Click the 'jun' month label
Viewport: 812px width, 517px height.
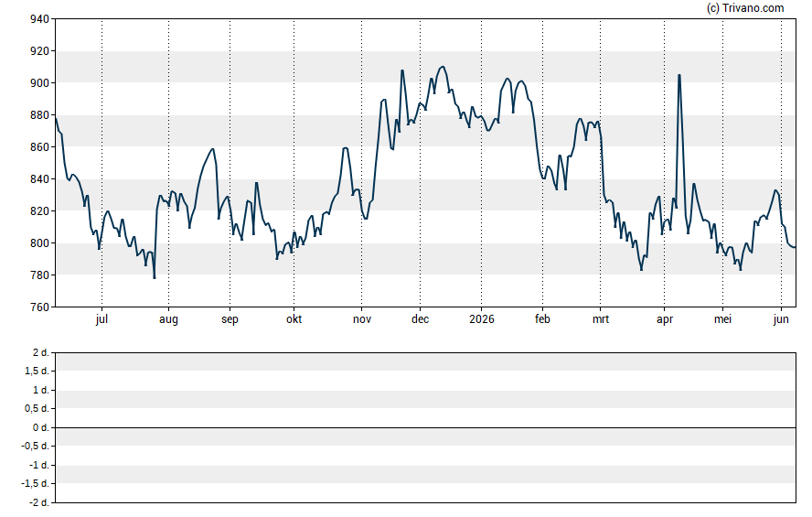(781, 319)
